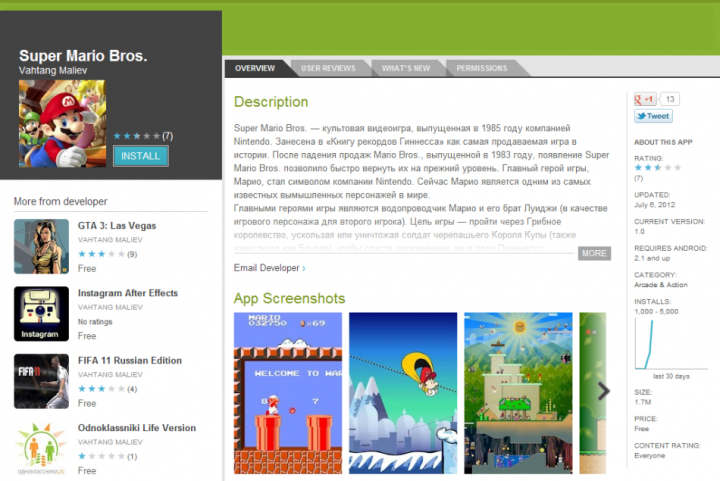Image resolution: width=720 pixels, height=481 pixels.
Task: Click Free price under FIFA 11 Russian Edition
Action: point(87,403)
